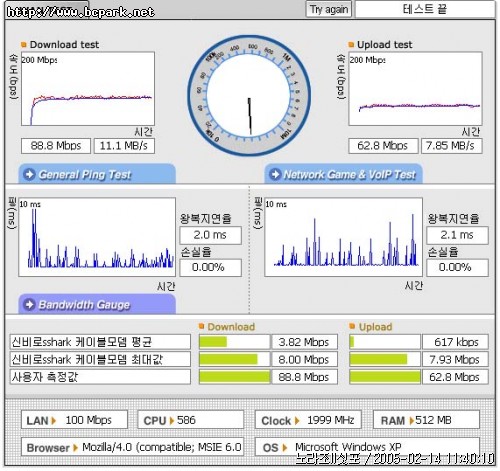The width and height of the screenshot is (500, 471).
Task: Open the Network Game & VoIP Test tab
Action: pyautogui.click(x=344, y=174)
